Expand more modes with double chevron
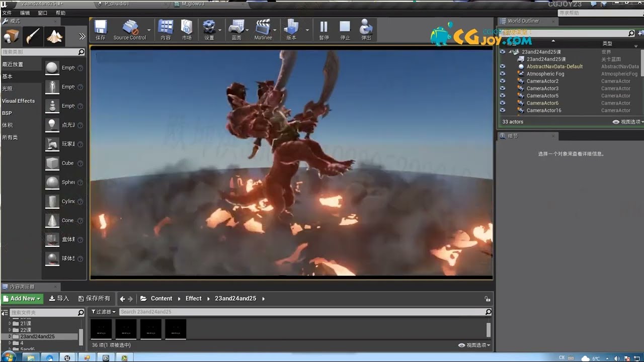Image resolution: width=644 pixels, height=362 pixels. point(83,36)
